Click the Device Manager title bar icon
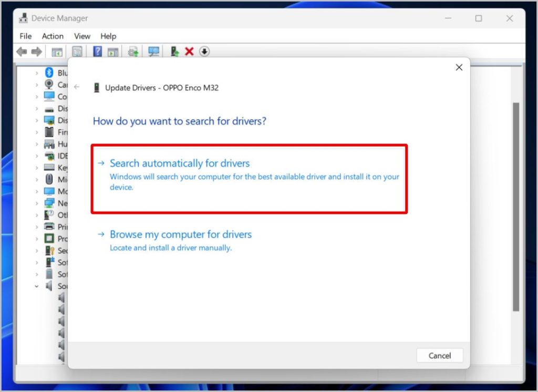The image size is (538, 392). [x=23, y=18]
